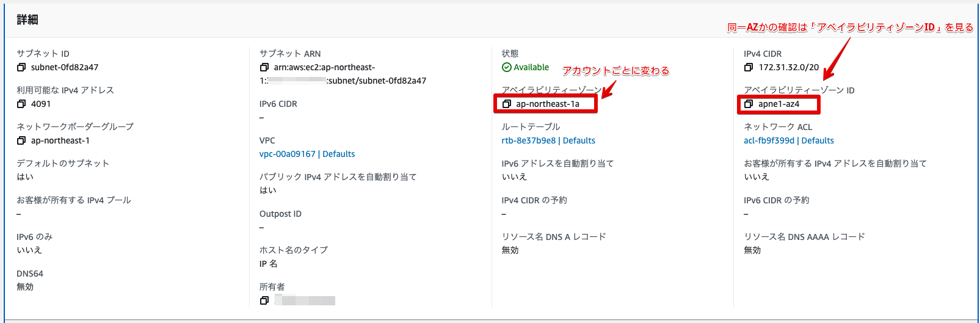This screenshot has width=980, height=323.
Task: Copy the network border group ap-northeast-1
Action: 21,140
